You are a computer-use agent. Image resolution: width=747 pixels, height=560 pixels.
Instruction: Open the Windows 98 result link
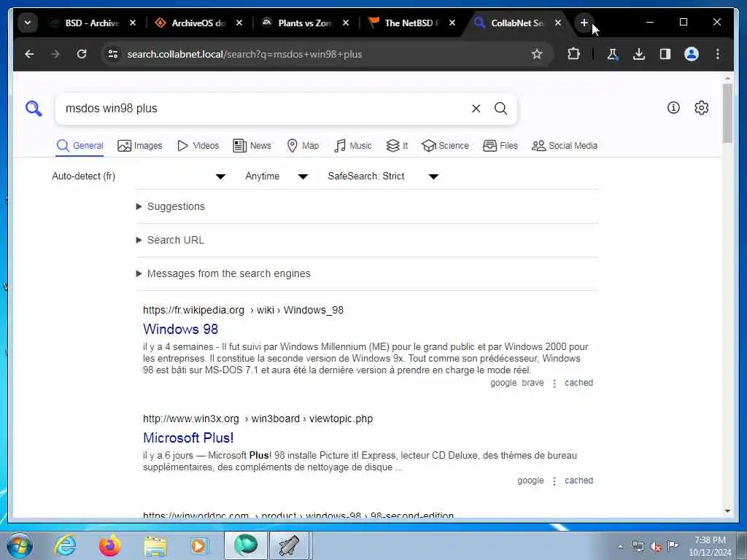(181, 329)
